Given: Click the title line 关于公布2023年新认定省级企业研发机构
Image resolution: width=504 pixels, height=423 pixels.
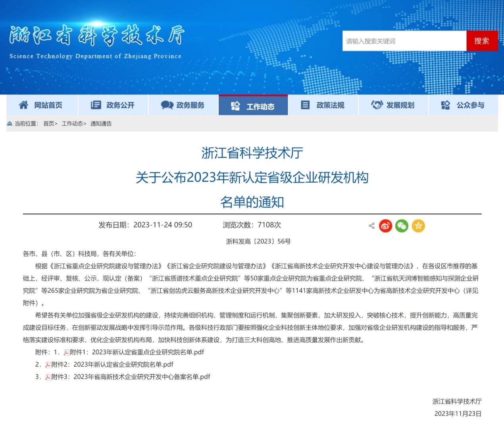Looking at the screenshot, I should click(252, 178).
